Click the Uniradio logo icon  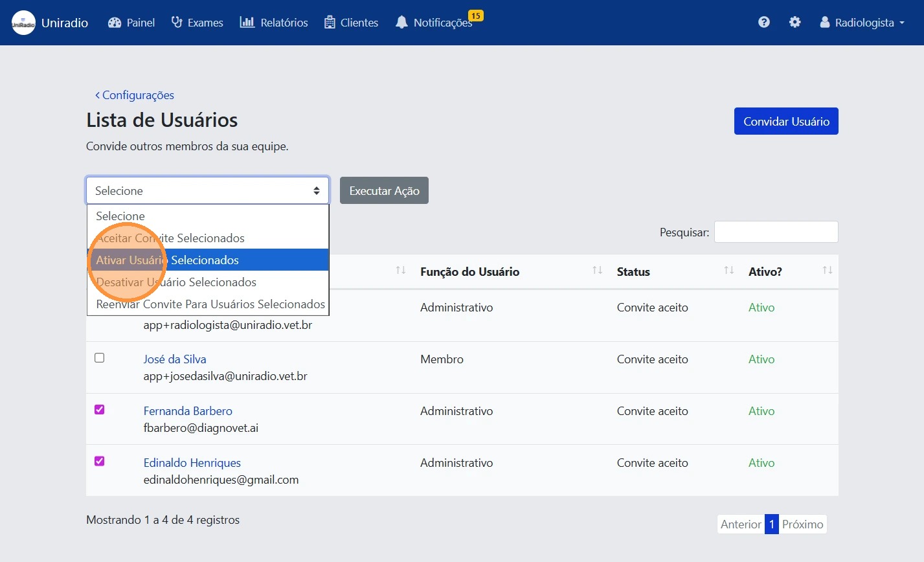click(x=23, y=23)
